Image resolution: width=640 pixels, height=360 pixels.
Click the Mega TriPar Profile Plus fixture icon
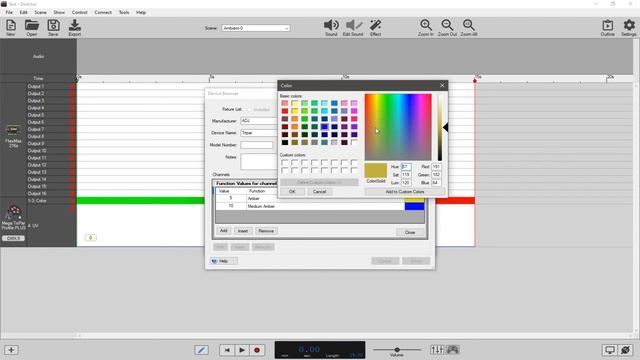13,213
